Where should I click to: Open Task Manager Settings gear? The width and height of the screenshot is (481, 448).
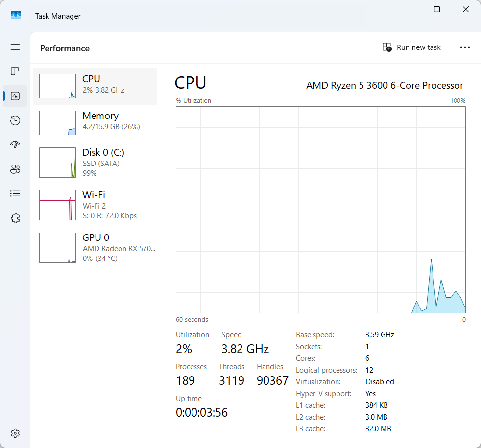(15, 433)
